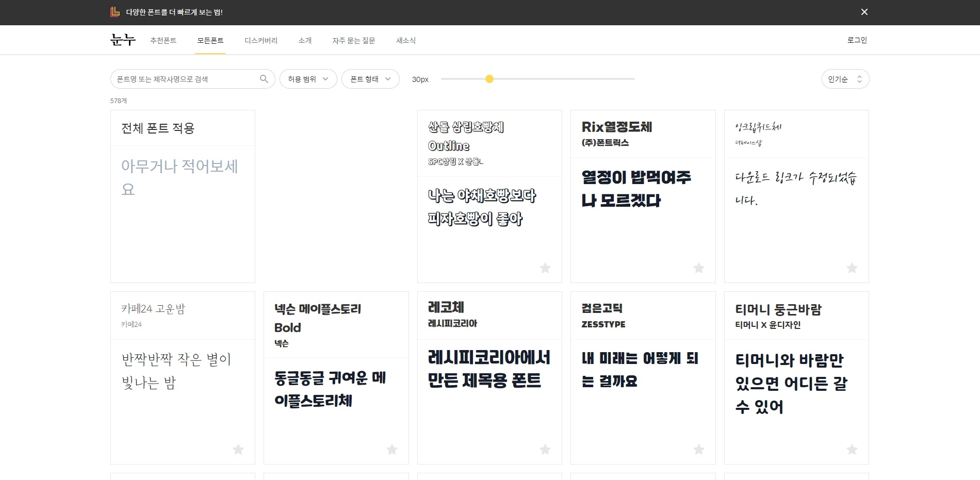Open the 새소식 menu item

(x=406, y=40)
